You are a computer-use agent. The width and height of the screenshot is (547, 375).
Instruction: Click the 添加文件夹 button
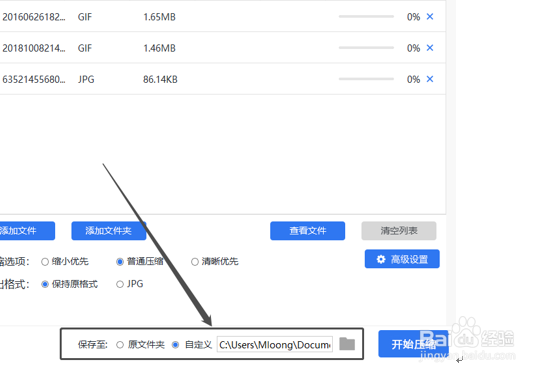[x=108, y=231]
